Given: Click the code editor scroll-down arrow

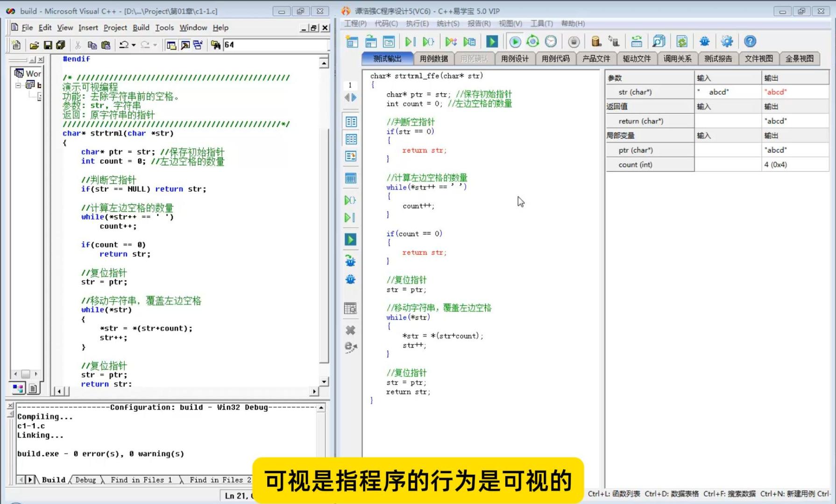Looking at the screenshot, I should (324, 382).
